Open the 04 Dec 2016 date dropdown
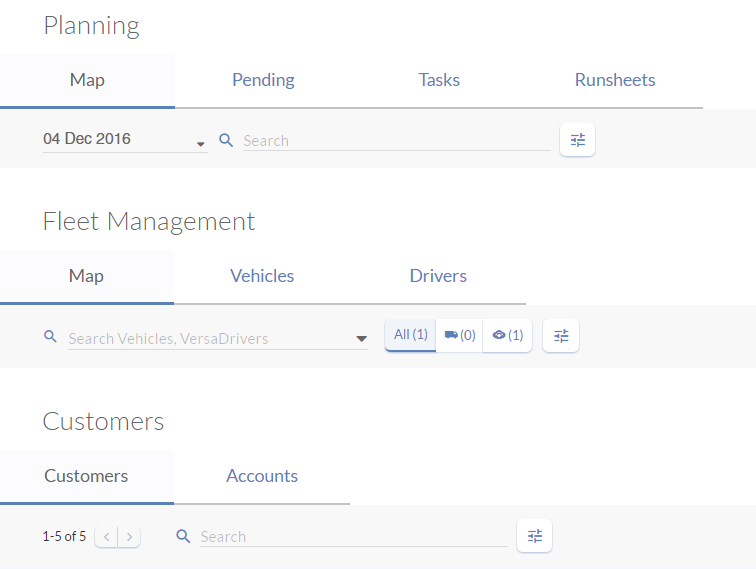 200,144
